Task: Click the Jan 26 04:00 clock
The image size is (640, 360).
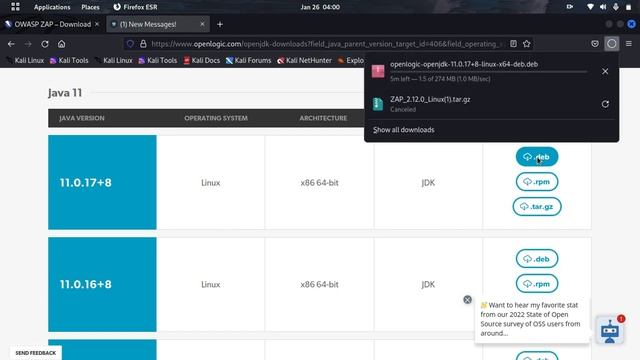Action: (320, 7)
